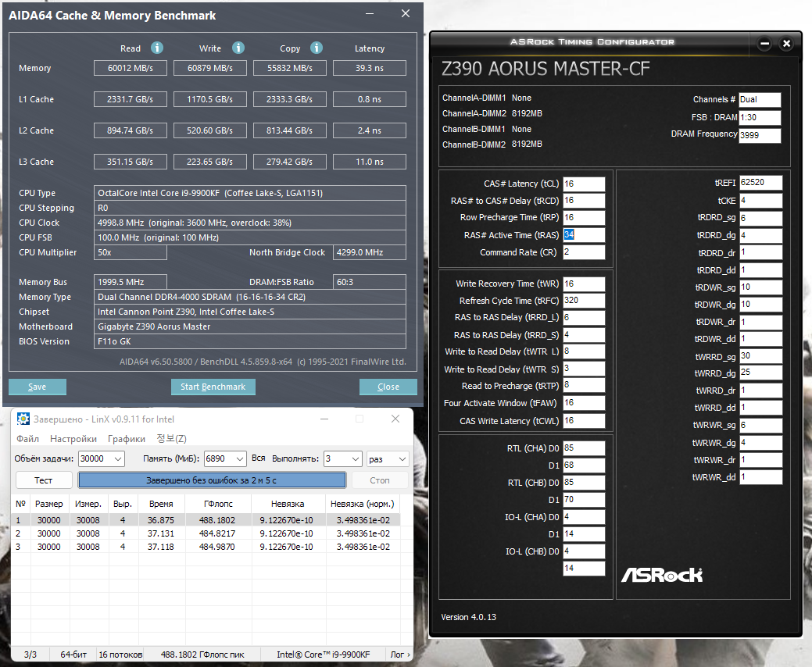Click the L3 Cache Copy value 279.42 GB/s

289,162
